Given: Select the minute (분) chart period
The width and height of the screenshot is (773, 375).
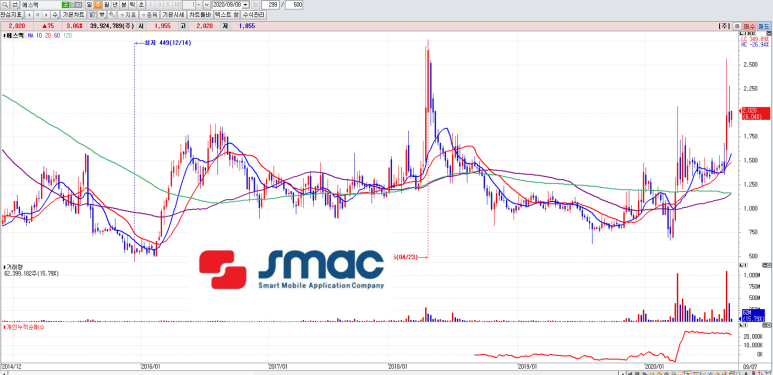Looking at the screenshot, I should [x=123, y=4].
